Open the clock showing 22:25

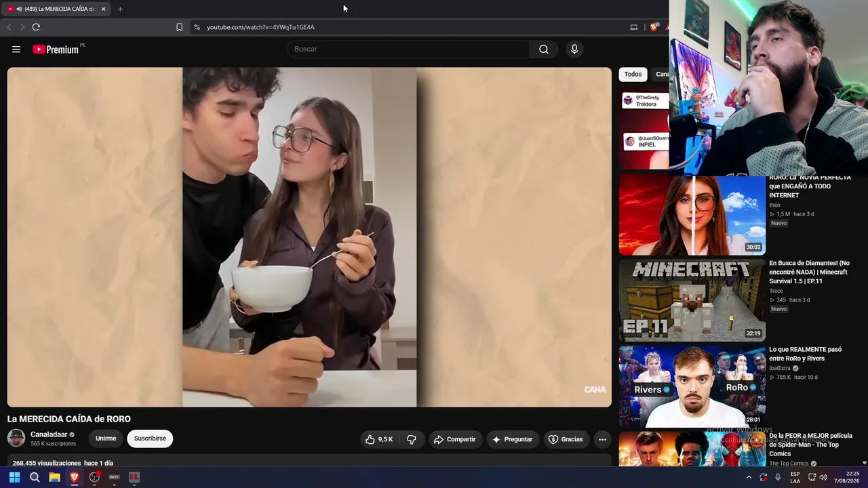(x=847, y=477)
